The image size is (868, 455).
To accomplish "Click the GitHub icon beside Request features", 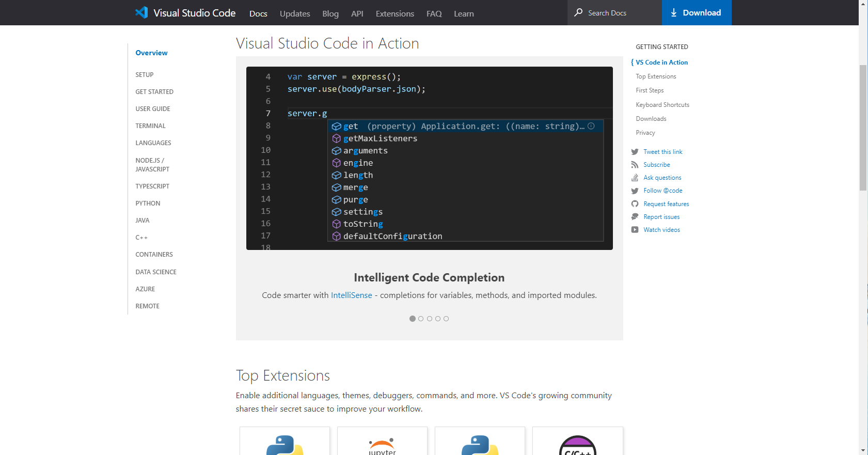I will (635, 204).
